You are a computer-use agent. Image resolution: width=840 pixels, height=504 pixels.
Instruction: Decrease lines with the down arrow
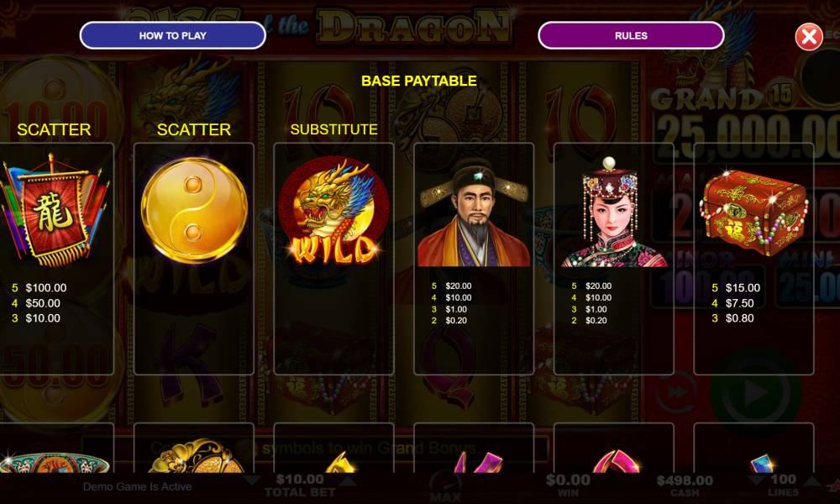click(759, 480)
